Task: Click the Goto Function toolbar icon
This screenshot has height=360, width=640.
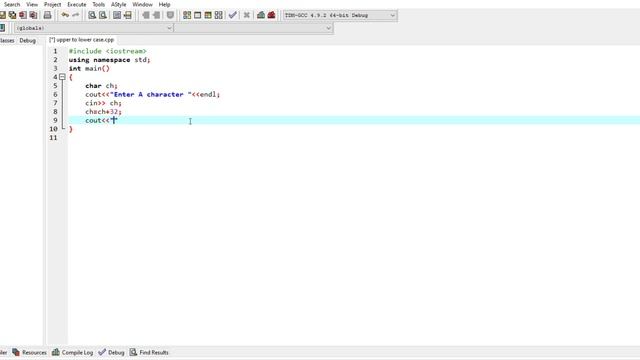Action: (117, 15)
